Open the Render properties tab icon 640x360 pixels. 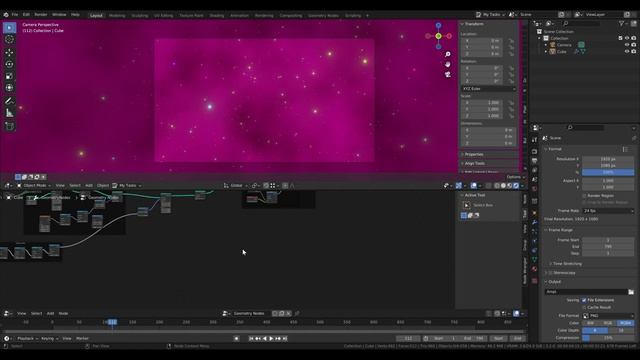coord(534,151)
